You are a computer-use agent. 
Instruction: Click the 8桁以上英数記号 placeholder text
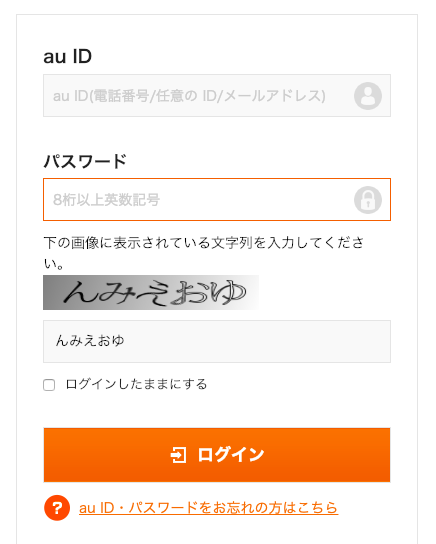tap(106, 200)
